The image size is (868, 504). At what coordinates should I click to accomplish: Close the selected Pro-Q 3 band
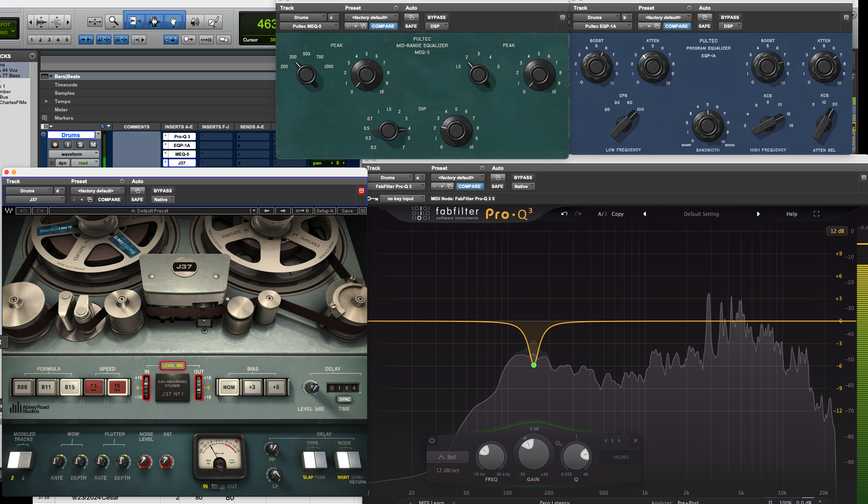click(x=636, y=441)
